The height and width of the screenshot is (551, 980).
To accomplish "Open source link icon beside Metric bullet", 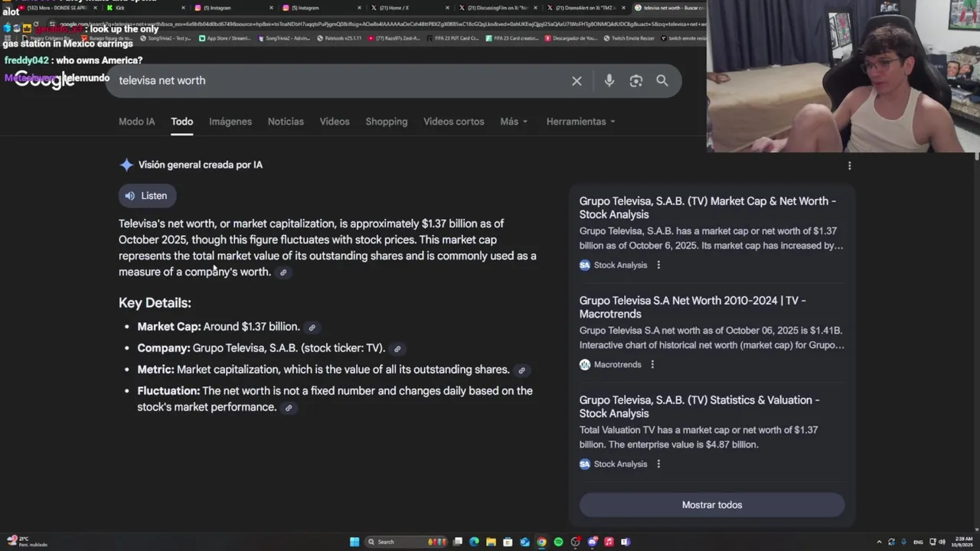I will click(521, 370).
